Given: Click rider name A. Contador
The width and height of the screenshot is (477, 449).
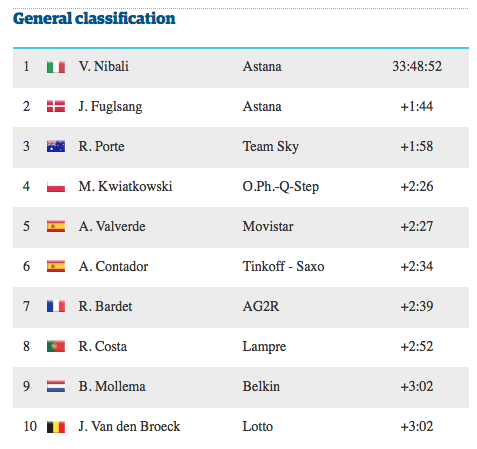Looking at the screenshot, I should point(113,266).
